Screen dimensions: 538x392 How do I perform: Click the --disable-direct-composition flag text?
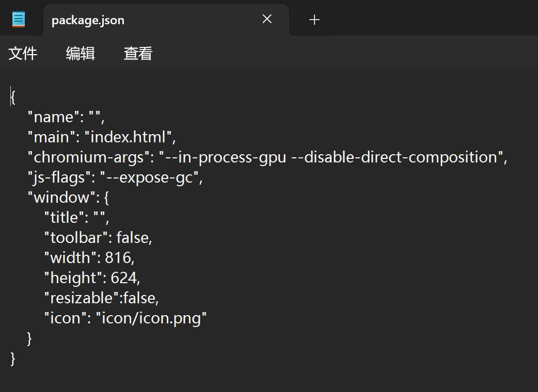coord(394,157)
